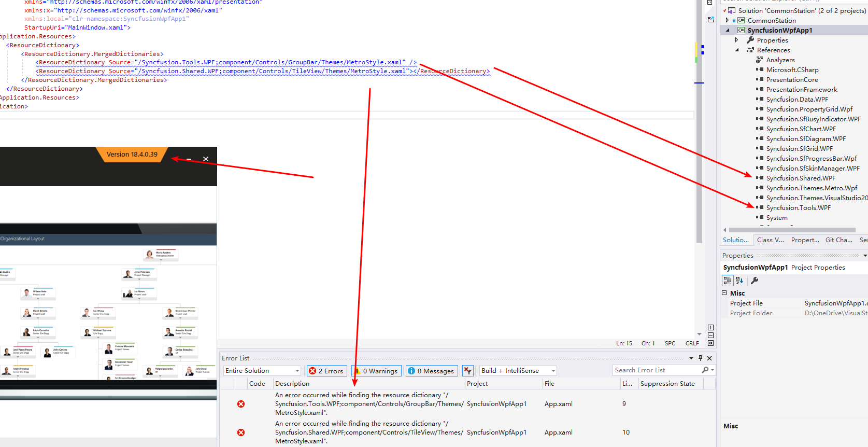Click the editor scrollbar down arrow

click(x=699, y=334)
